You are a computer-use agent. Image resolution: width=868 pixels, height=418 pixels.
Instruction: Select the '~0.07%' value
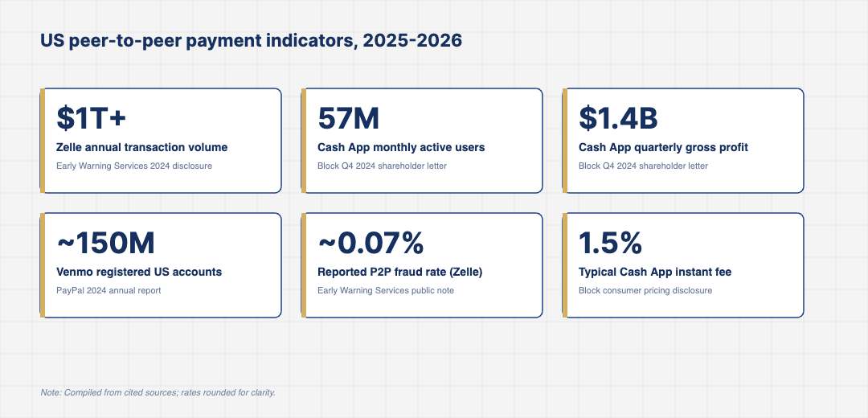pyautogui.click(x=371, y=243)
